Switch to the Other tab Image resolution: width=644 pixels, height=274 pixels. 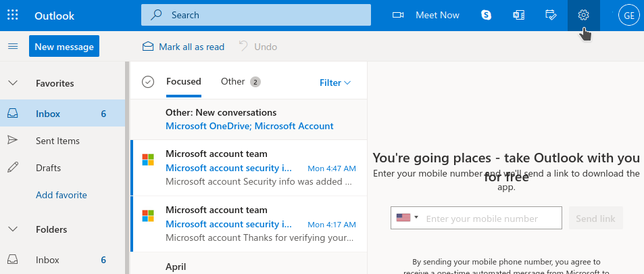pos(241,81)
